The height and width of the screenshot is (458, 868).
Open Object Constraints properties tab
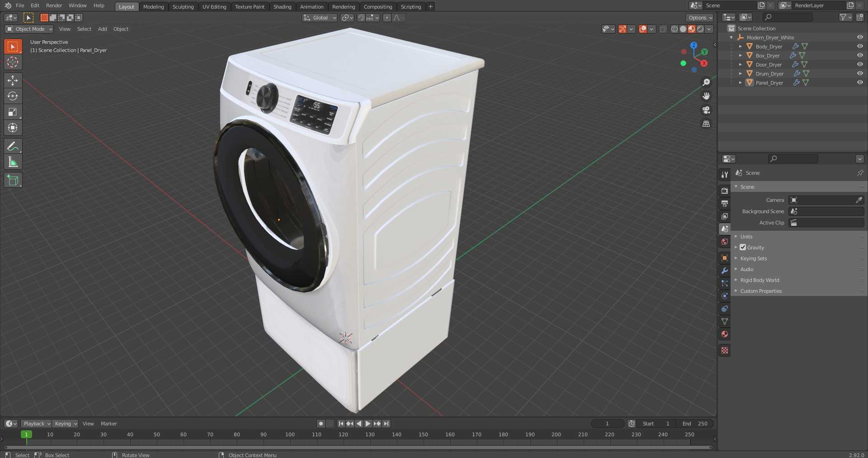point(725,309)
